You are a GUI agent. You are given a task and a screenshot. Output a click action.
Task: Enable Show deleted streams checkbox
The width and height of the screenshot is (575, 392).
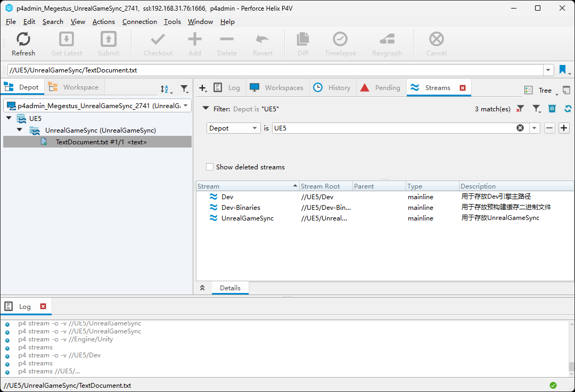[210, 167]
